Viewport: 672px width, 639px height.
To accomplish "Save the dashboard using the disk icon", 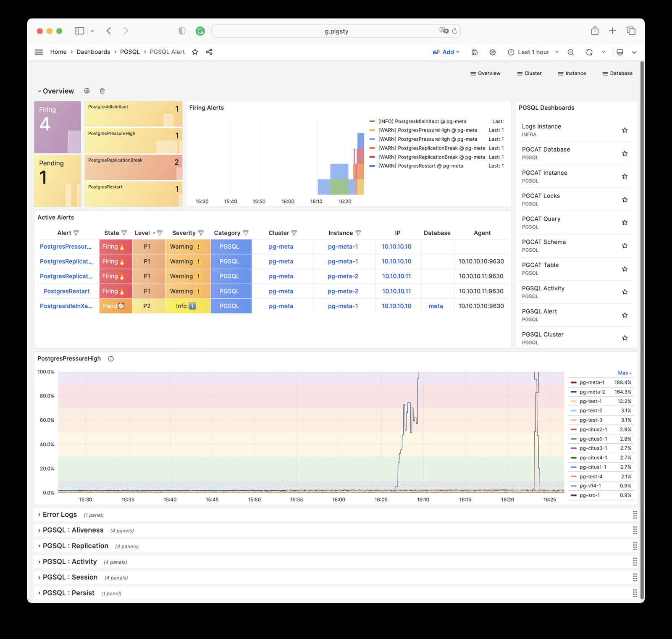I will pos(475,52).
